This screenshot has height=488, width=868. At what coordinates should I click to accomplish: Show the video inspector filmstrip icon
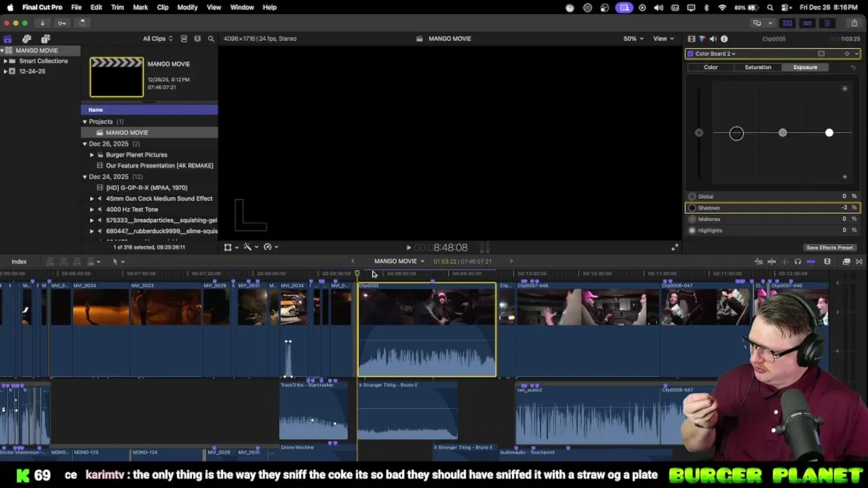tap(691, 39)
